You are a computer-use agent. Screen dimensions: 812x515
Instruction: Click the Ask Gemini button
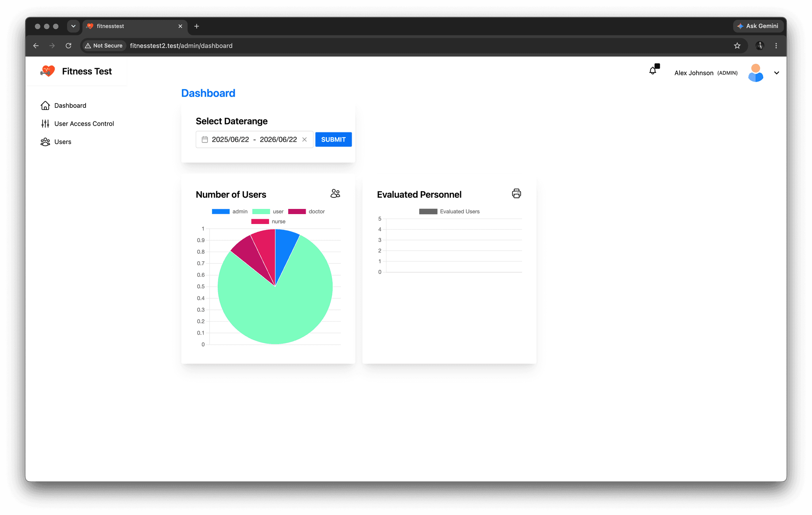[x=758, y=26]
